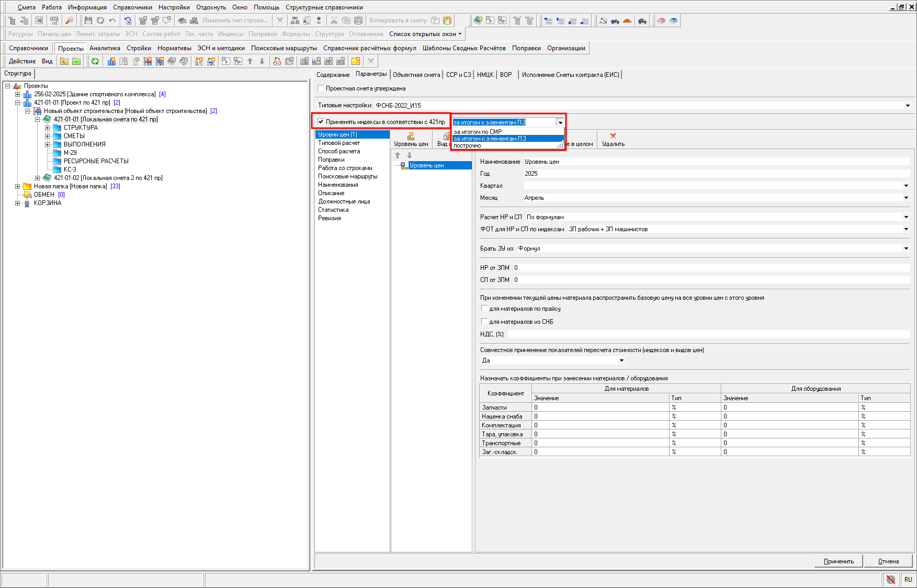
Task: Enable the Проектная смета утверждена checkbox
Action: (321, 88)
